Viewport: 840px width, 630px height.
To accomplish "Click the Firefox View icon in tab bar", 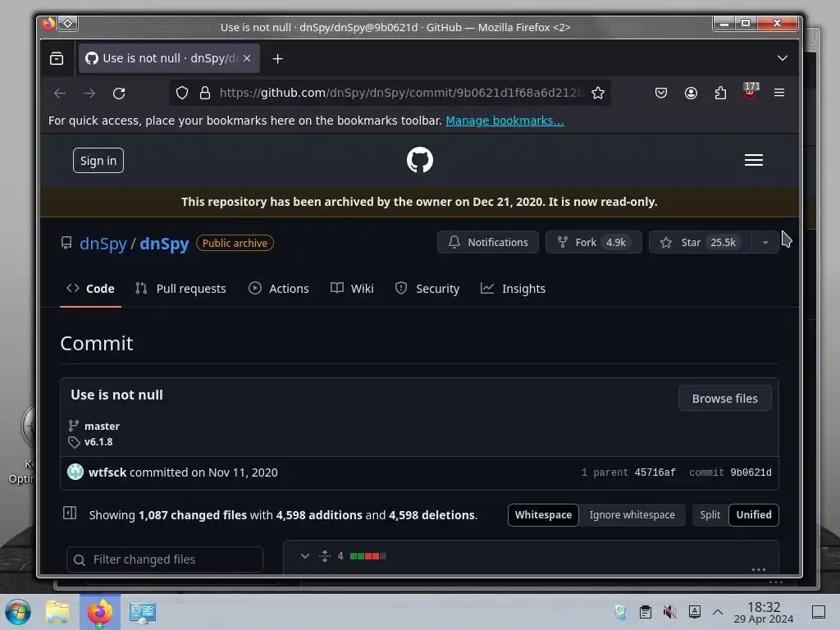I will coord(57,58).
